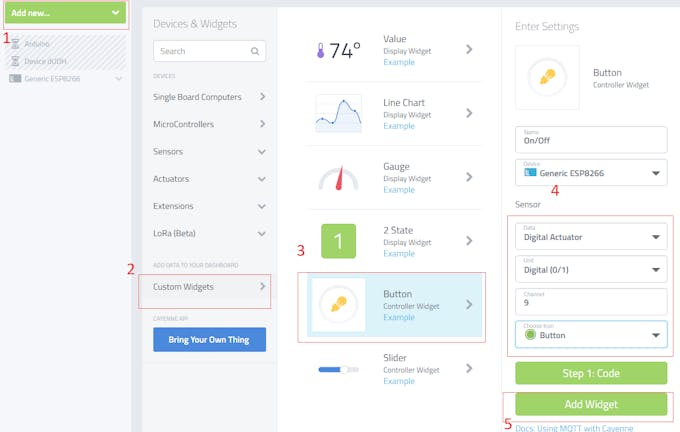Click the Line Chart thumbnail icon
680x432 pixels.
coord(338,113)
